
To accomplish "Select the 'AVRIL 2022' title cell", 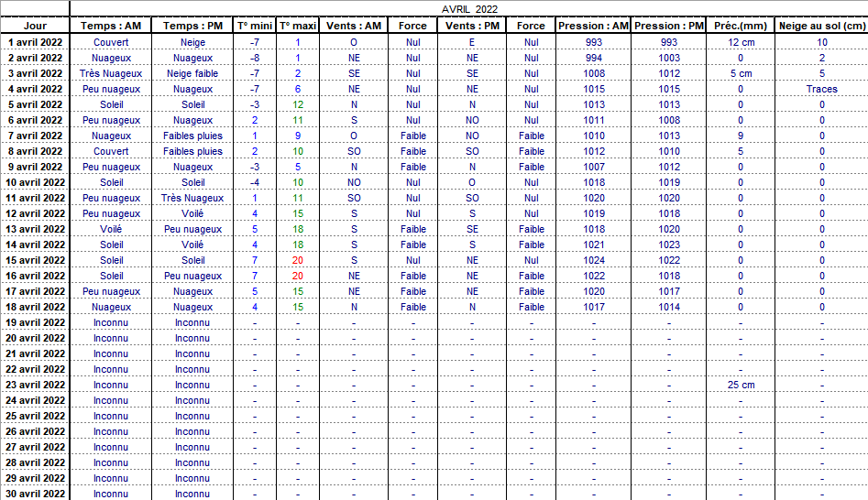I will [x=469, y=9].
